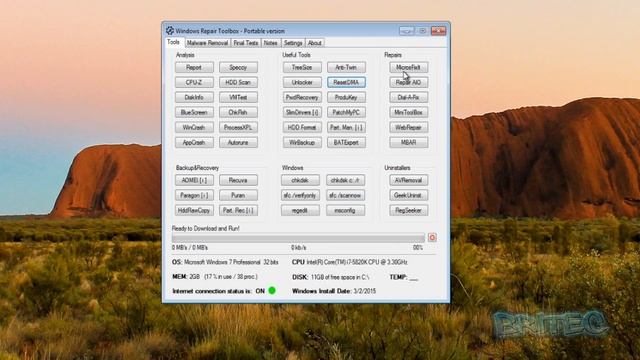
Task: Show the About tab
Action: click(315, 43)
